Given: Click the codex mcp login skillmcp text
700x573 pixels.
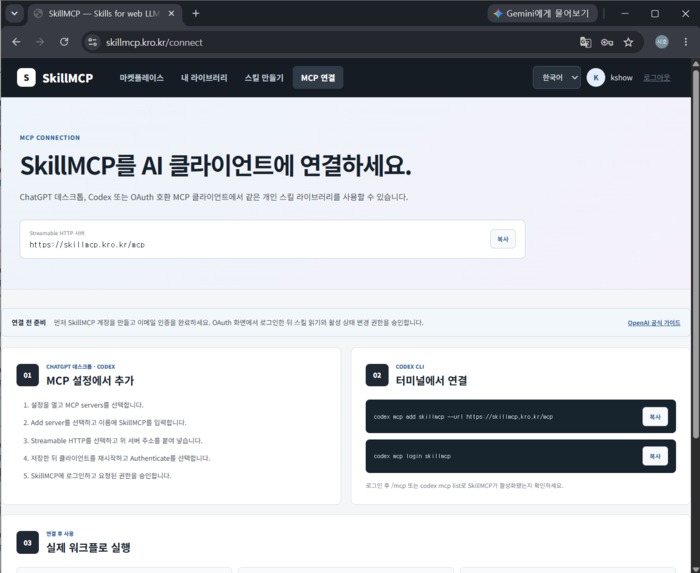Looking at the screenshot, I should (412, 456).
